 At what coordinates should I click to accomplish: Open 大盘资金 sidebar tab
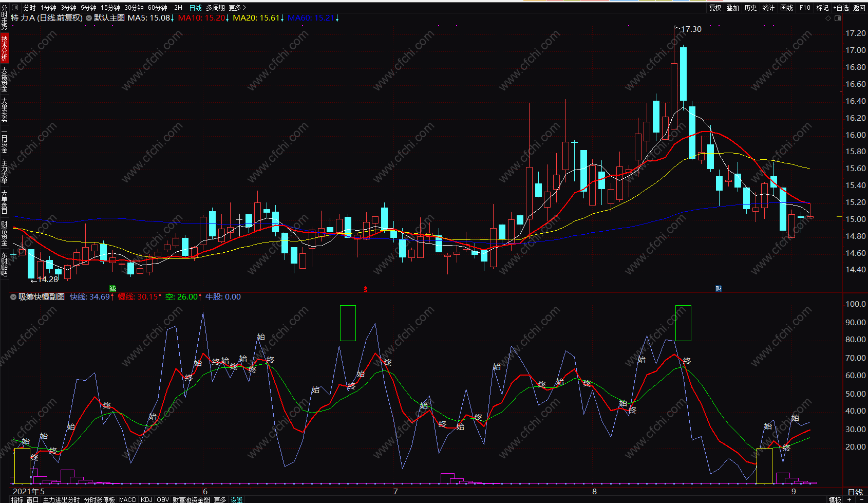[4, 79]
